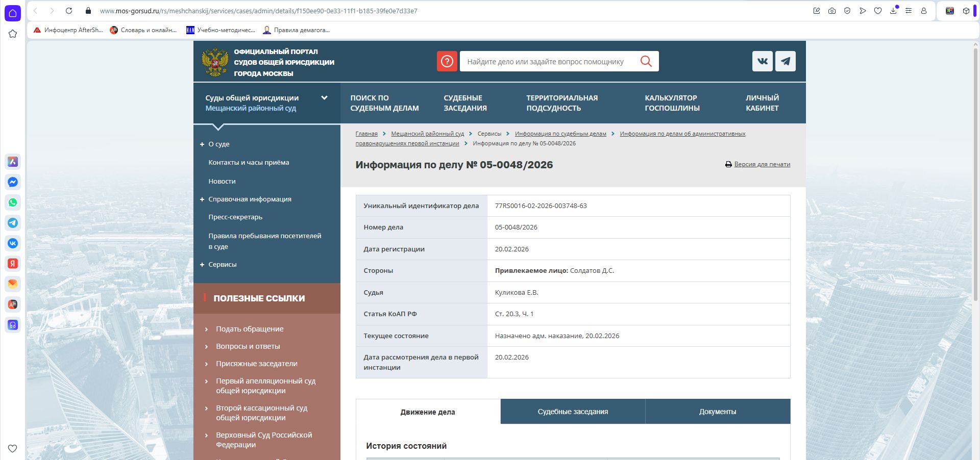This screenshot has height=460, width=980.
Task: Click the case search input field
Action: (x=549, y=62)
